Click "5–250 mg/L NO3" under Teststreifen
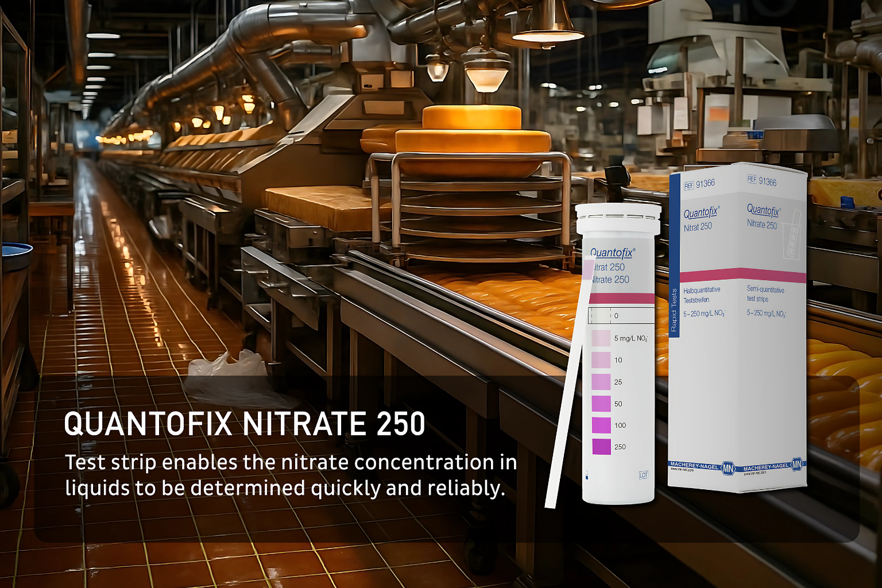The image size is (882, 588). [704, 314]
